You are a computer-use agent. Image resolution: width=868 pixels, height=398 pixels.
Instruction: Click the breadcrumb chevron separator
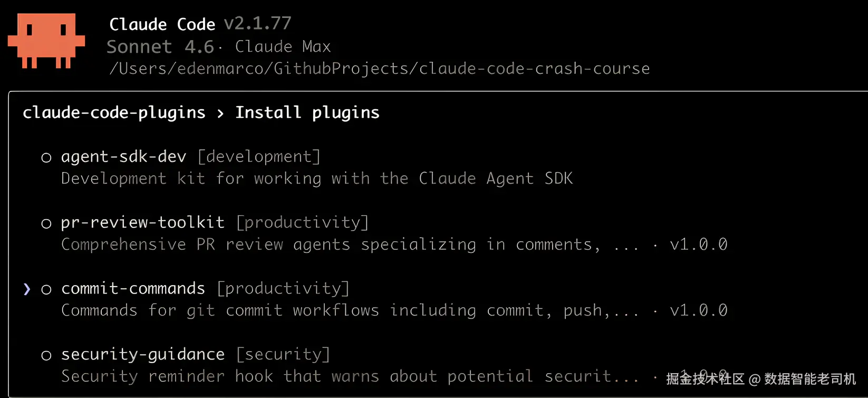click(x=220, y=113)
